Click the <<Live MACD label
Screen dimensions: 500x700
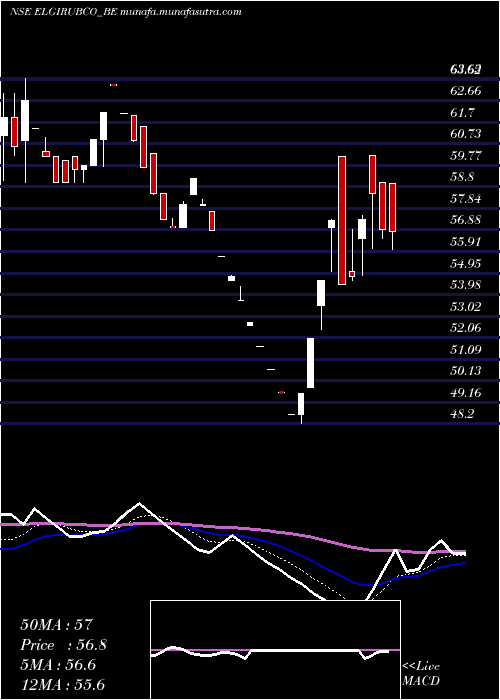point(421,674)
